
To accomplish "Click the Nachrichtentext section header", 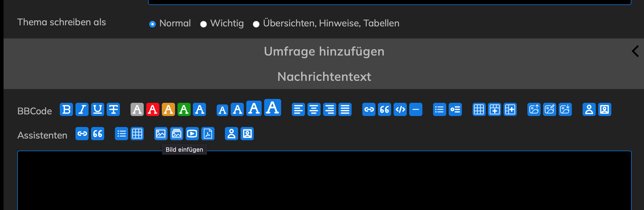I will pyautogui.click(x=324, y=77).
